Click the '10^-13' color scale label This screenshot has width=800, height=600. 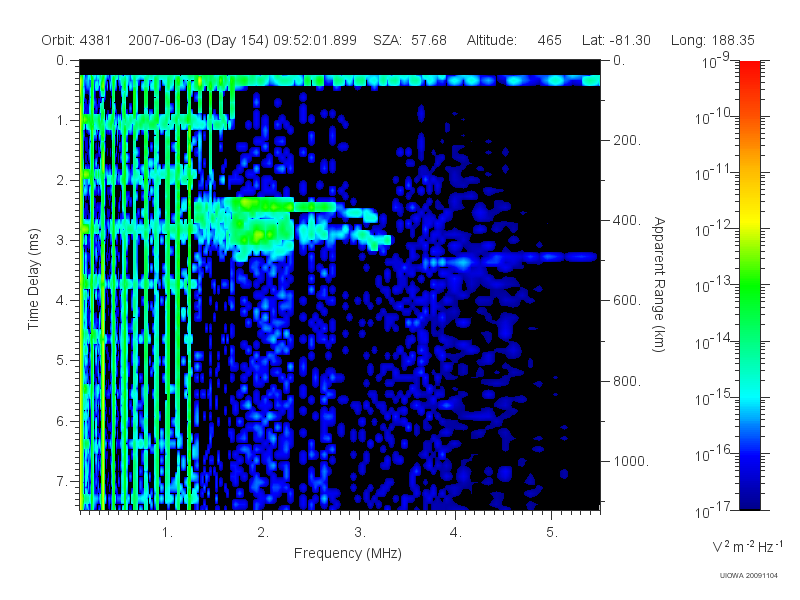click(x=713, y=285)
